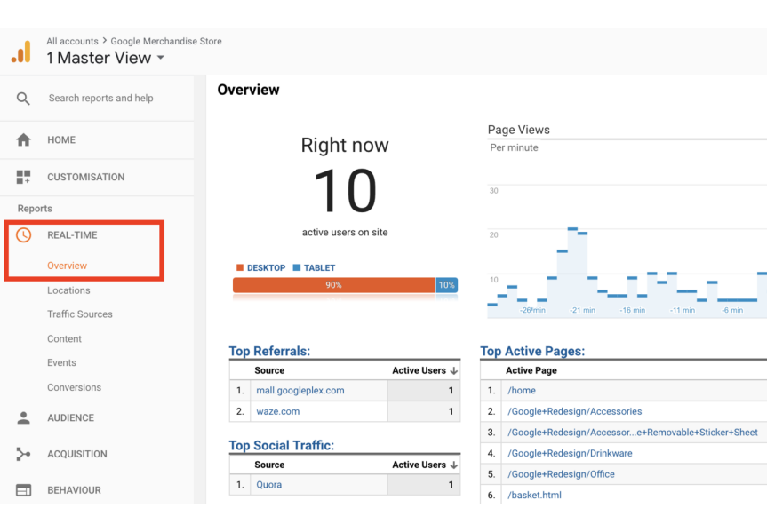This screenshot has width=767, height=532.
Task: Expand the BEHAVIOUR reports section
Action: click(74, 490)
